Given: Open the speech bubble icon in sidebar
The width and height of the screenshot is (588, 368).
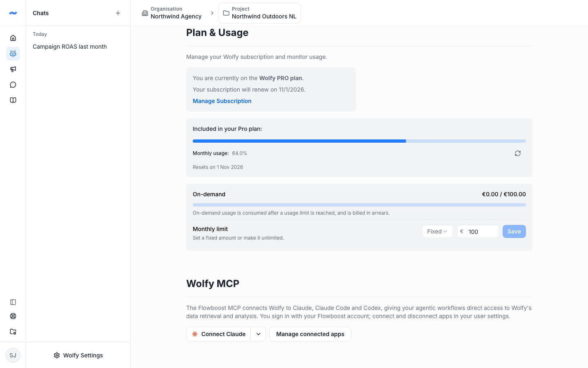Looking at the screenshot, I should pos(13,85).
